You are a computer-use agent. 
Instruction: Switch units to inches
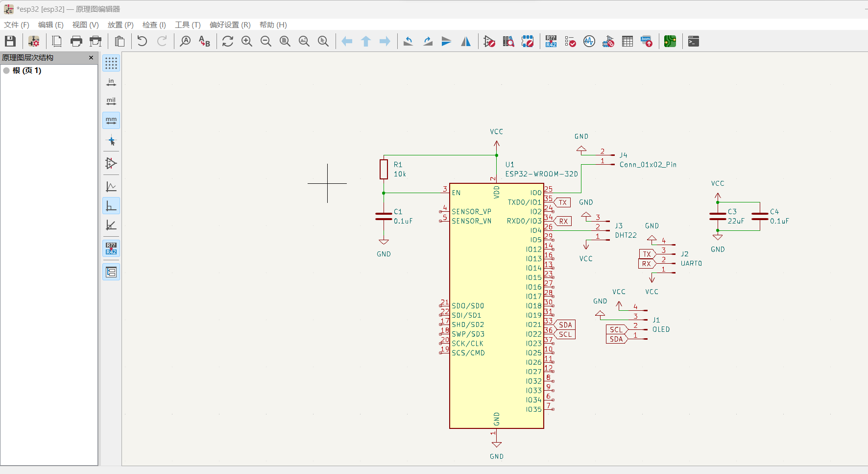[x=111, y=82]
